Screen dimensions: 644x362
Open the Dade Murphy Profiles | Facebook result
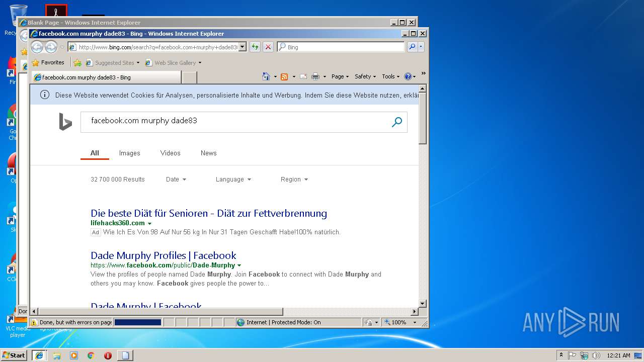(164, 255)
